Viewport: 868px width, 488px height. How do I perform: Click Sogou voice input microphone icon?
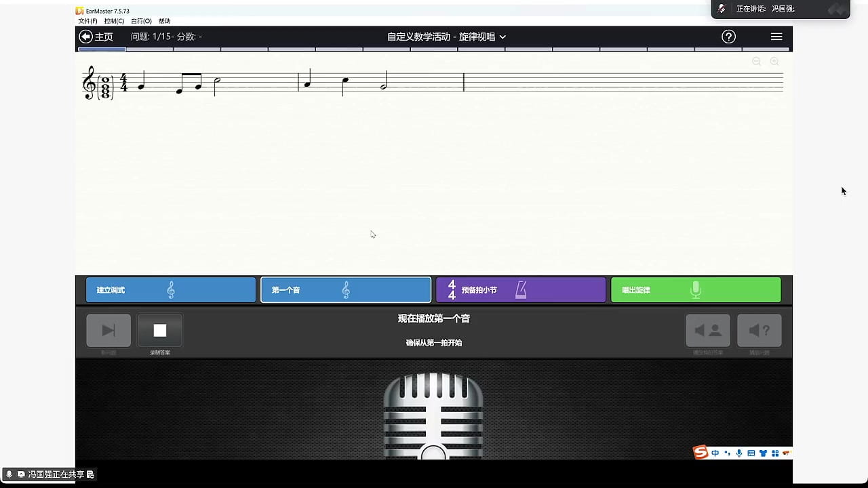(x=739, y=453)
